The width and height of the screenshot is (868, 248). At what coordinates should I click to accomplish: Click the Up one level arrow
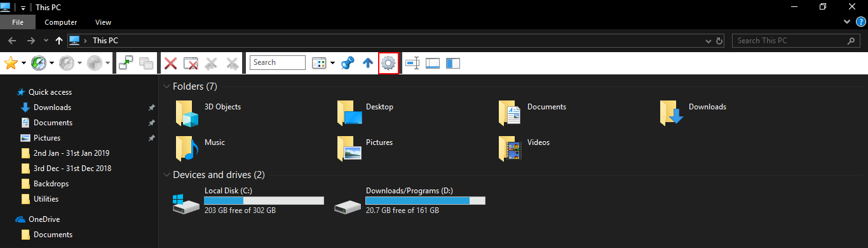(x=59, y=41)
